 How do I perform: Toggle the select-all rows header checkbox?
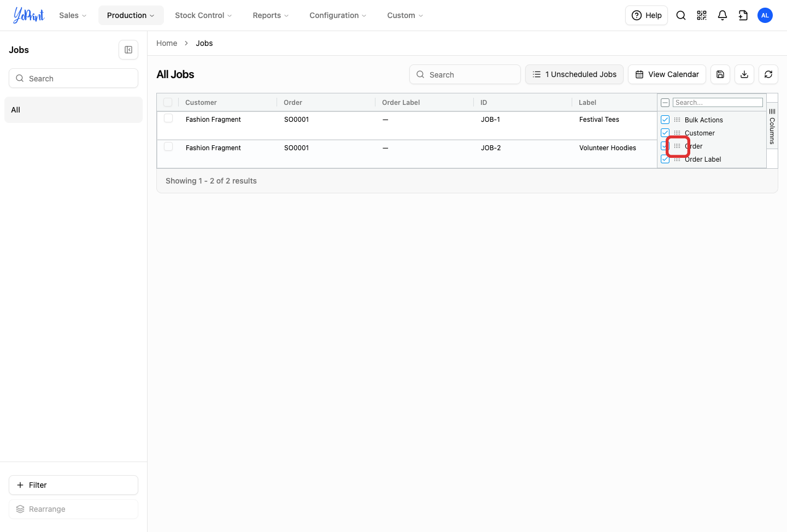168,102
